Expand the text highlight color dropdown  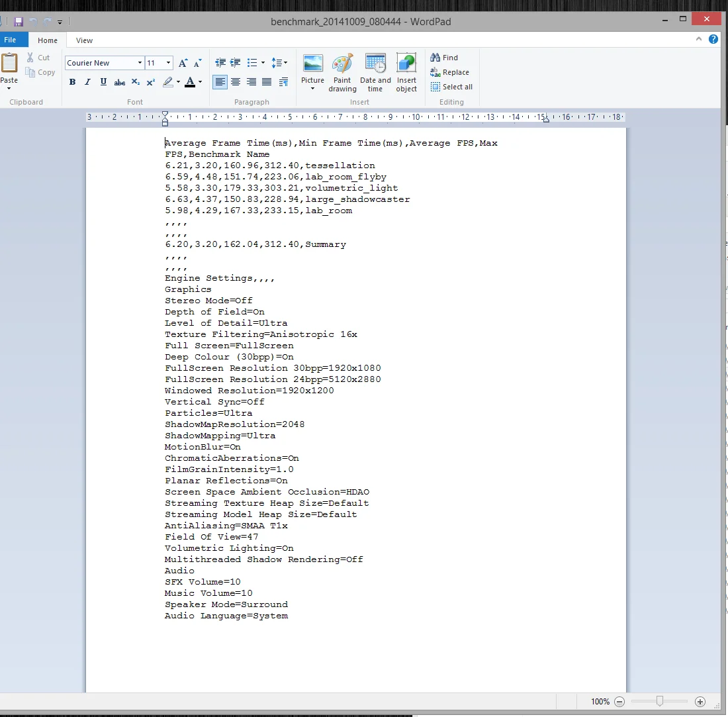click(x=178, y=82)
